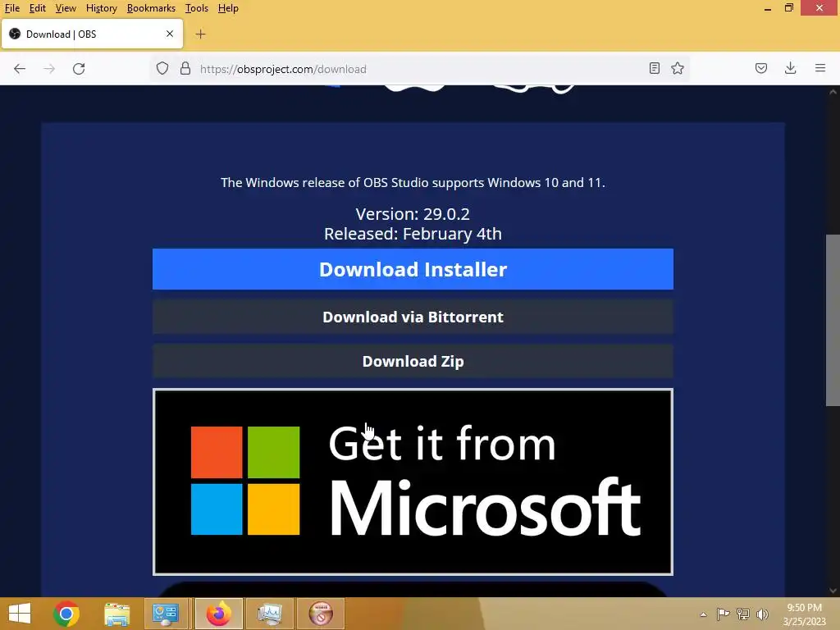Click the 'Version: 29.0.2' text

pyautogui.click(x=413, y=214)
